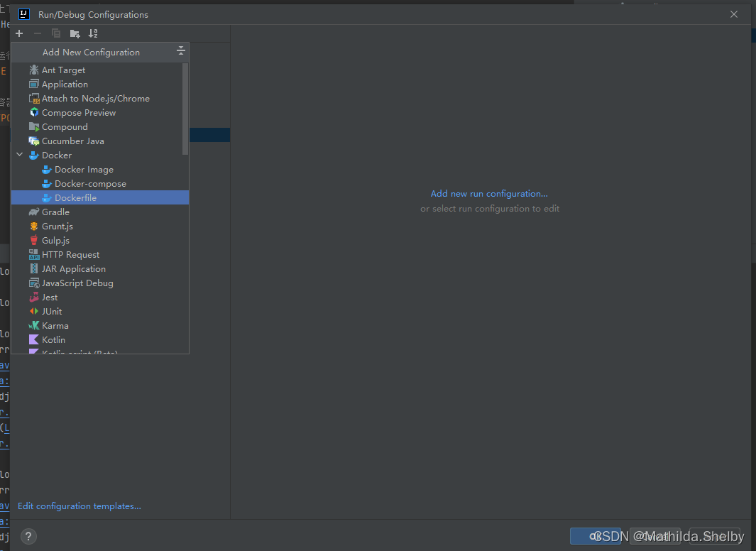
Task: Select the Grunt.js configuration type
Action: (x=100, y=226)
